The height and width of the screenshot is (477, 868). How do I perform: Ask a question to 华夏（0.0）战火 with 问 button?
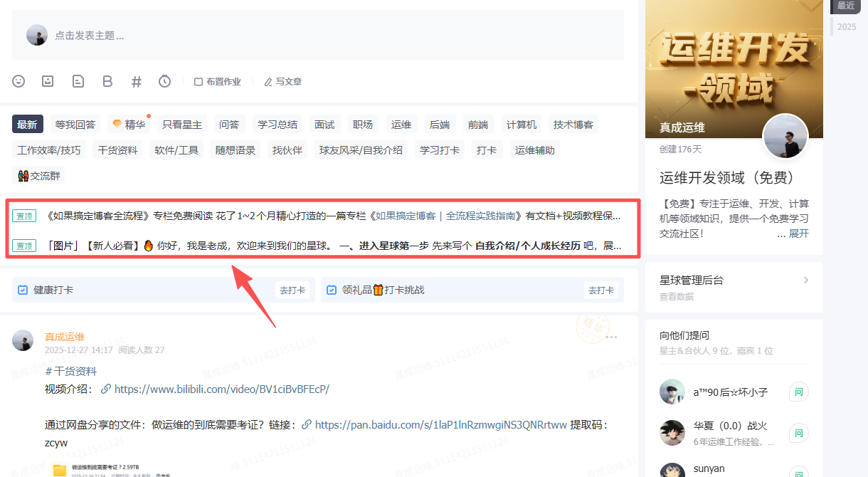[798, 433]
